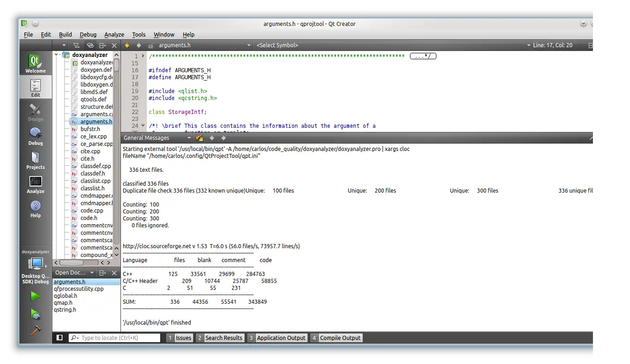
Task: Toggle fold marker on line 24
Action: tap(143, 126)
